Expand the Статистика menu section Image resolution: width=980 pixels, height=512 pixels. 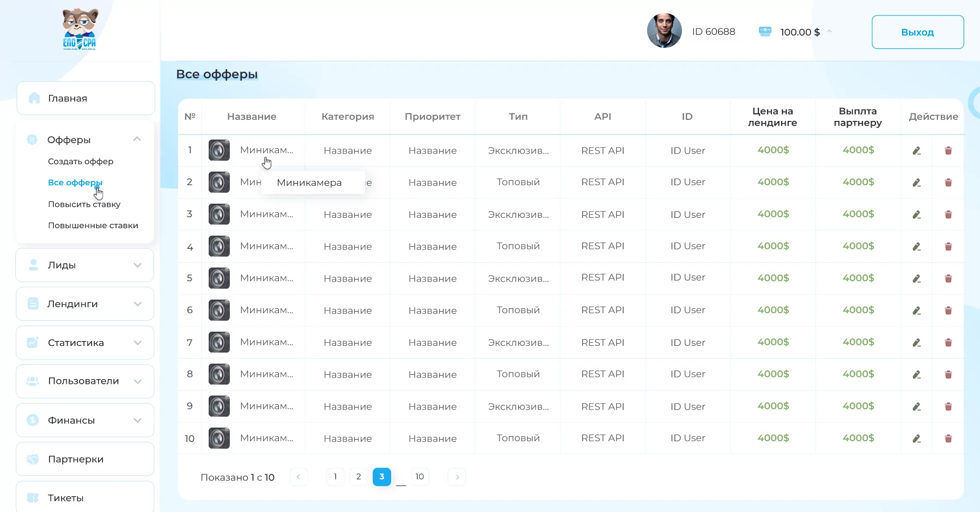coord(137,343)
